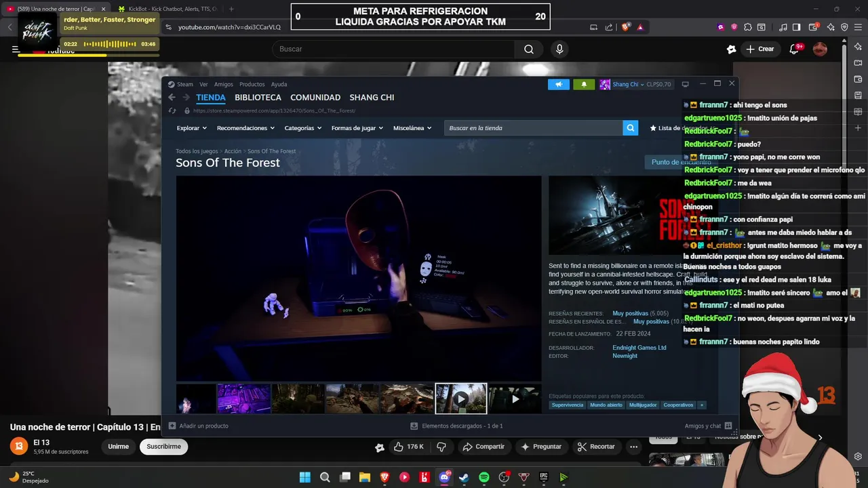Open Amigos y chat in Steam
The width and height of the screenshot is (868, 488).
point(708,426)
